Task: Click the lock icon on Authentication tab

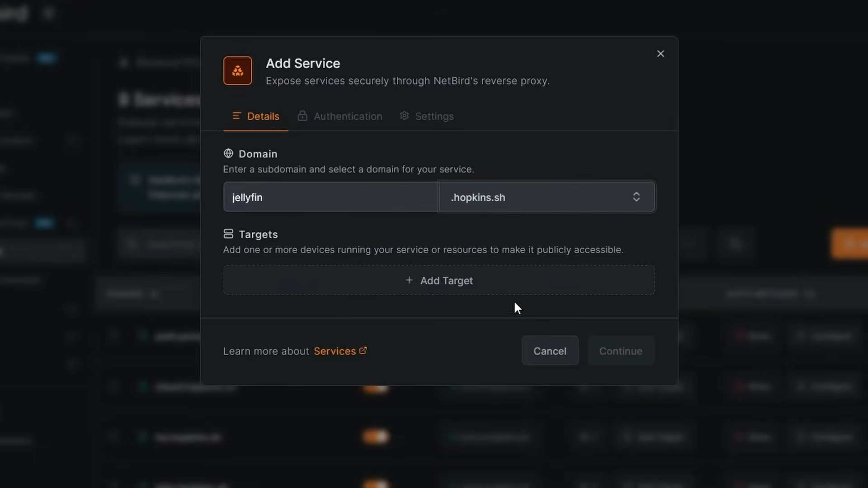Action: [x=302, y=116]
